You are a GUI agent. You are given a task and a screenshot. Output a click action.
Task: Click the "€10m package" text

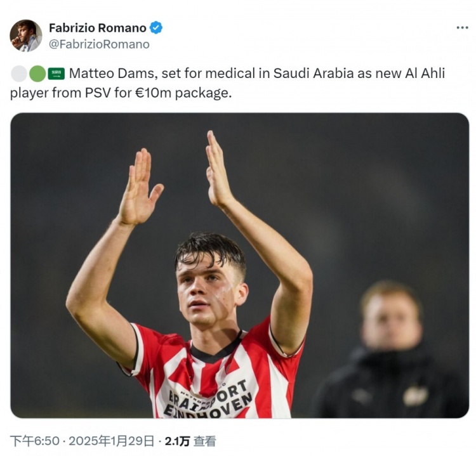[x=183, y=93]
